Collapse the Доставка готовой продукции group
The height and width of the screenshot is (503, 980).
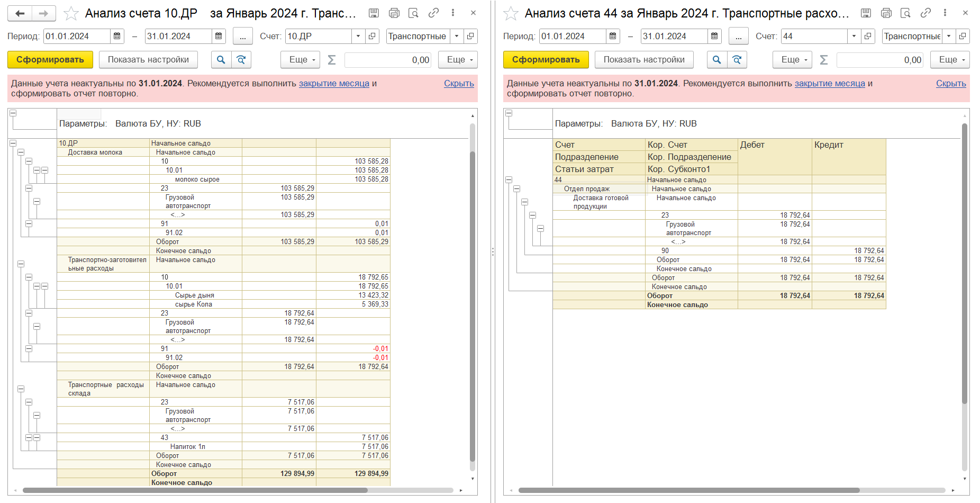coord(525,202)
